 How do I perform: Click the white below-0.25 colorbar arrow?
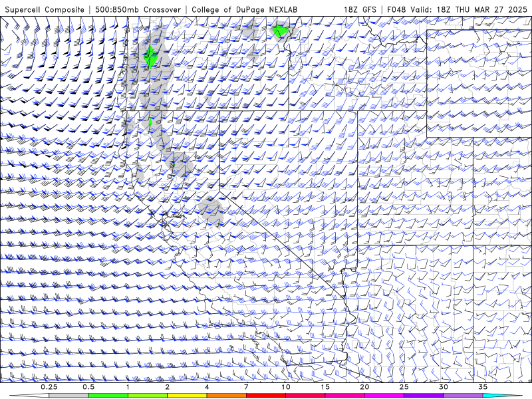click(29, 396)
